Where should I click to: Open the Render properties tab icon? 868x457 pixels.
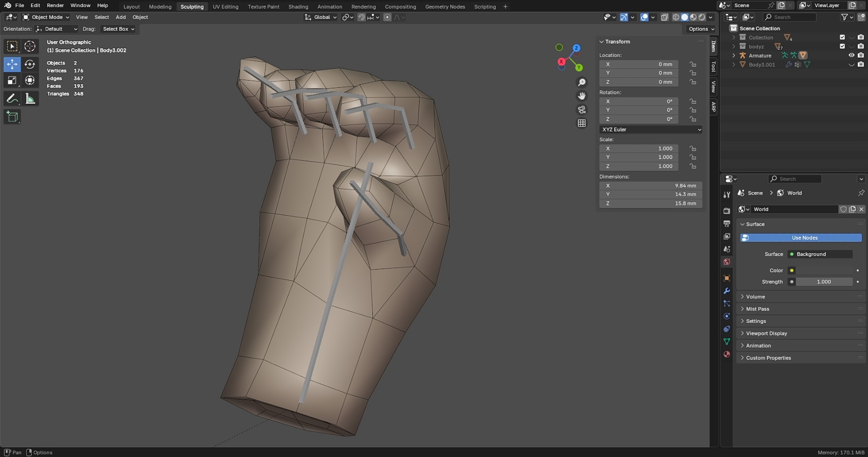pos(727,211)
